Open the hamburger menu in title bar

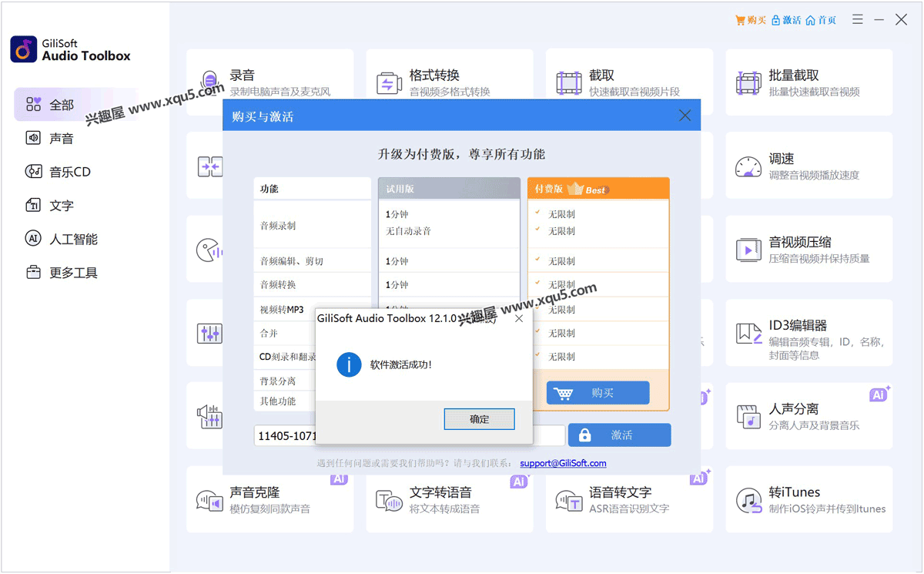point(858,20)
